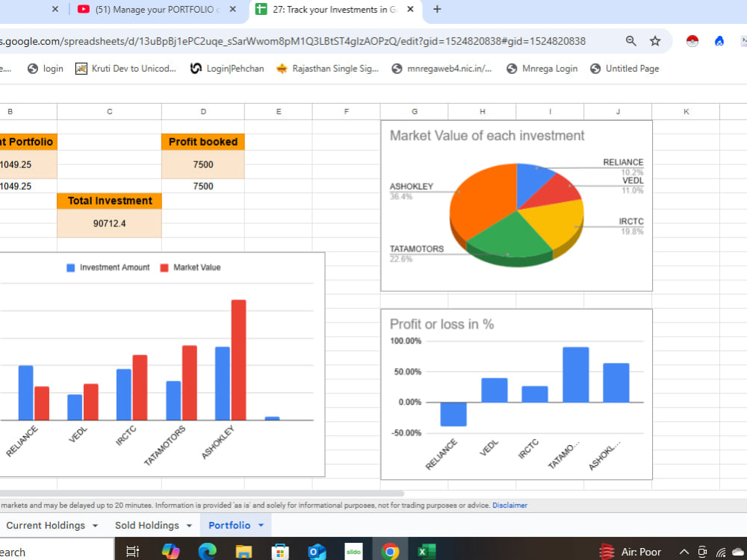Open the Pokeball extension icon

coord(692,41)
